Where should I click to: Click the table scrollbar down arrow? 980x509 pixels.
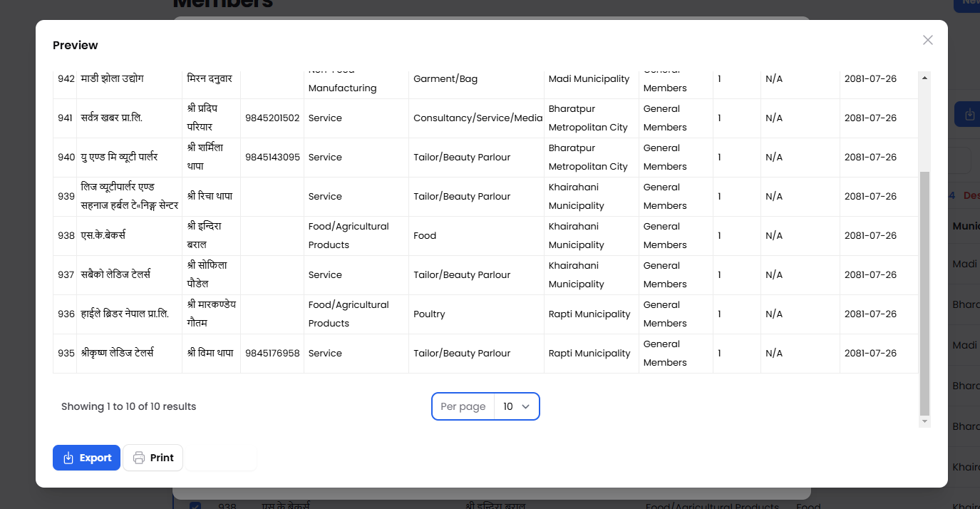pyautogui.click(x=924, y=422)
